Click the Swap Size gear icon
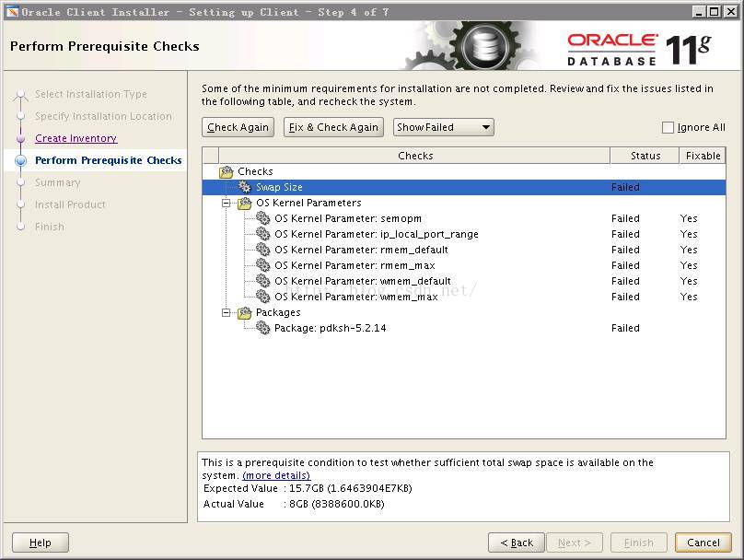744x560 pixels. (244, 187)
